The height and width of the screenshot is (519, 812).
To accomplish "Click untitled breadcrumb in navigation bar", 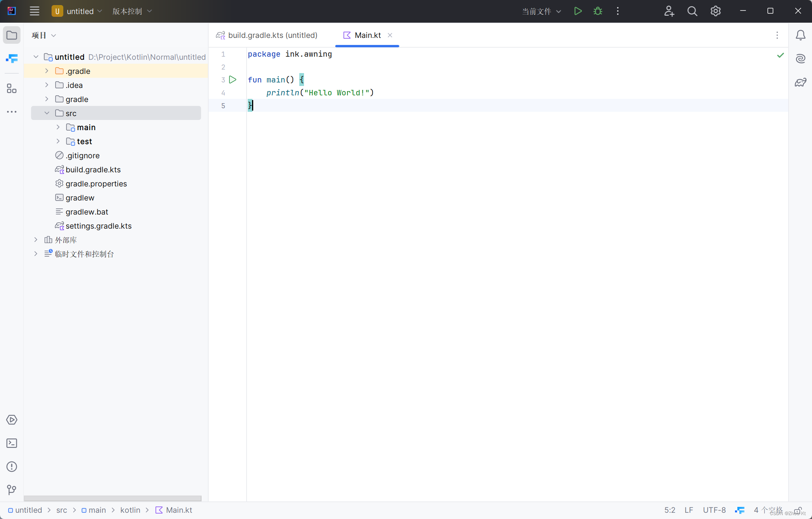I will coord(25,510).
